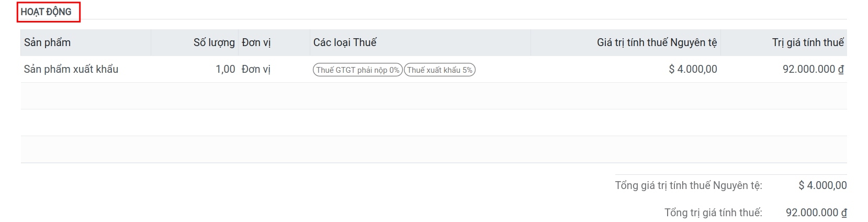This screenshot has height=222, width=868.
Task: Edit the 1,00 quantity cell
Action: (225, 69)
